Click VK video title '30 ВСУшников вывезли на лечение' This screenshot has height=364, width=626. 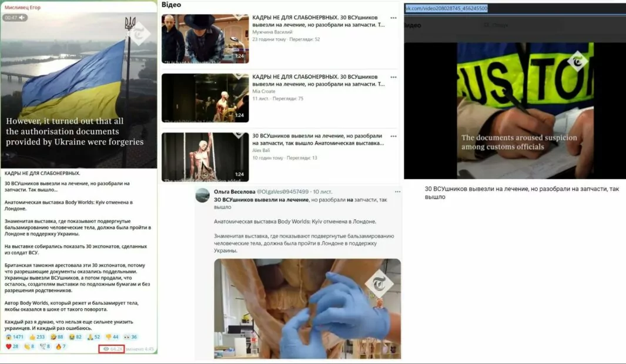pyautogui.click(x=522, y=193)
